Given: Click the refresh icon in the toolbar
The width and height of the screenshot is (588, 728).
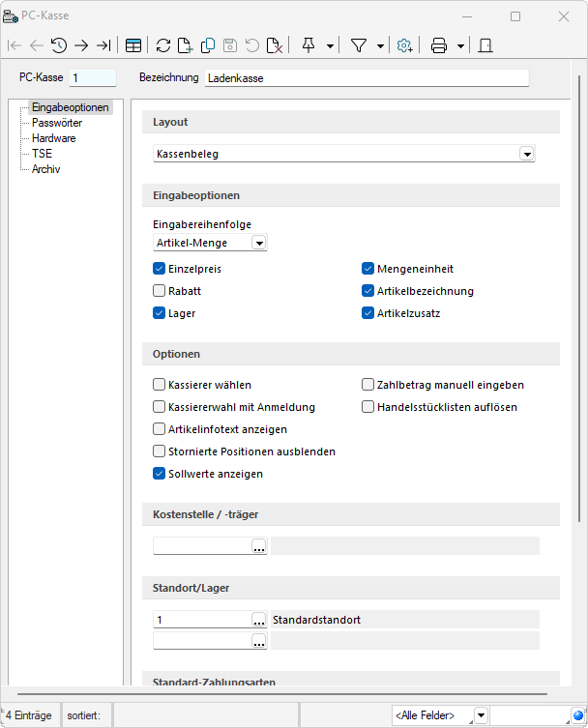Looking at the screenshot, I should tap(162, 45).
